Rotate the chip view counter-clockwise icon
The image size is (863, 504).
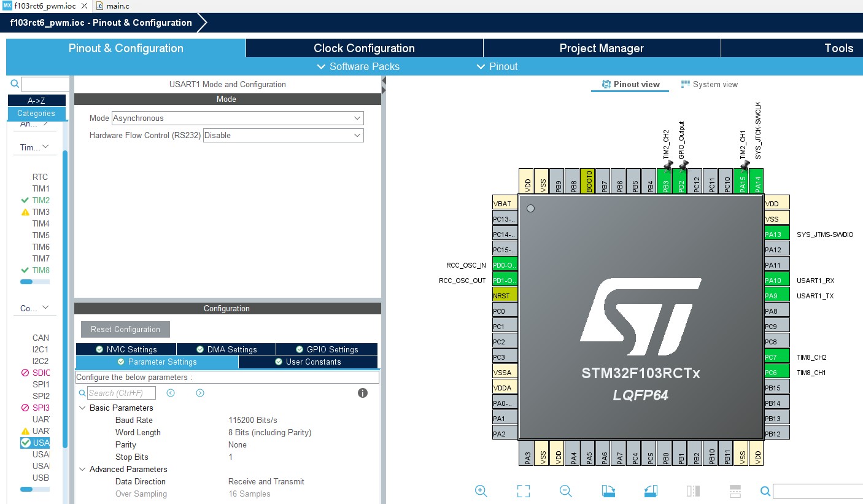tap(651, 490)
